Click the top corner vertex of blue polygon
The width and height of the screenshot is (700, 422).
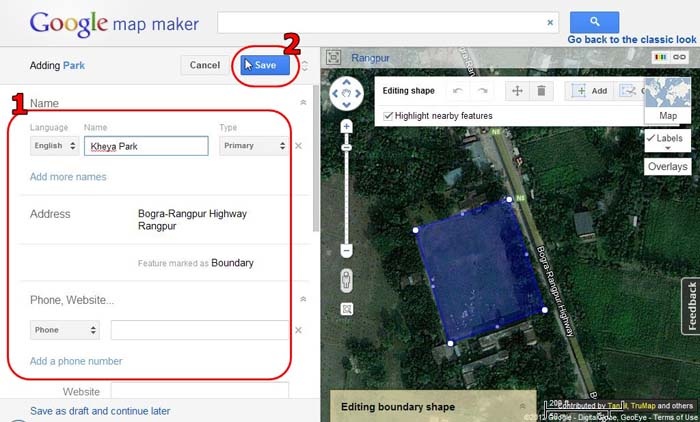tap(509, 199)
